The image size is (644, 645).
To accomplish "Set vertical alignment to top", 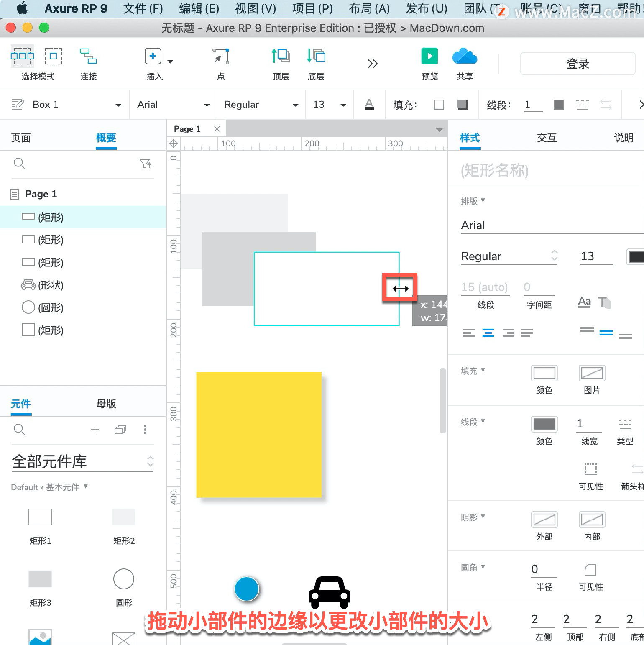I will [x=587, y=330].
